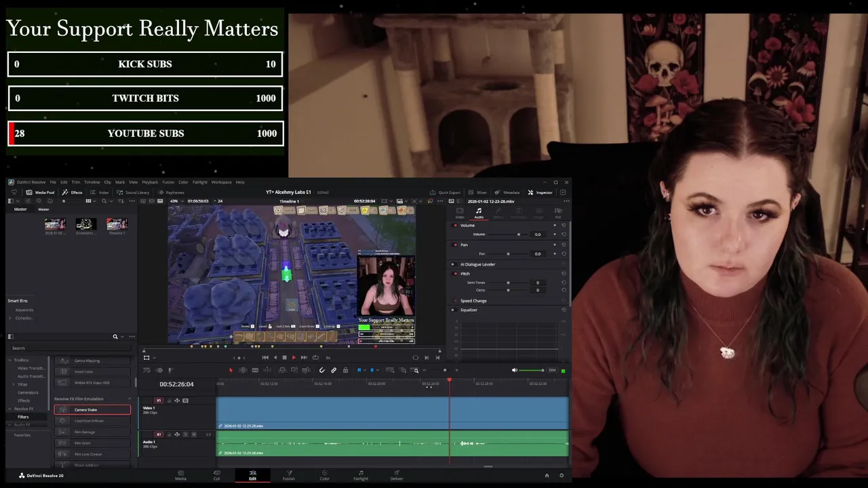868x488 pixels.
Task: Toggle the Volume section enable switch
Action: coord(455,225)
